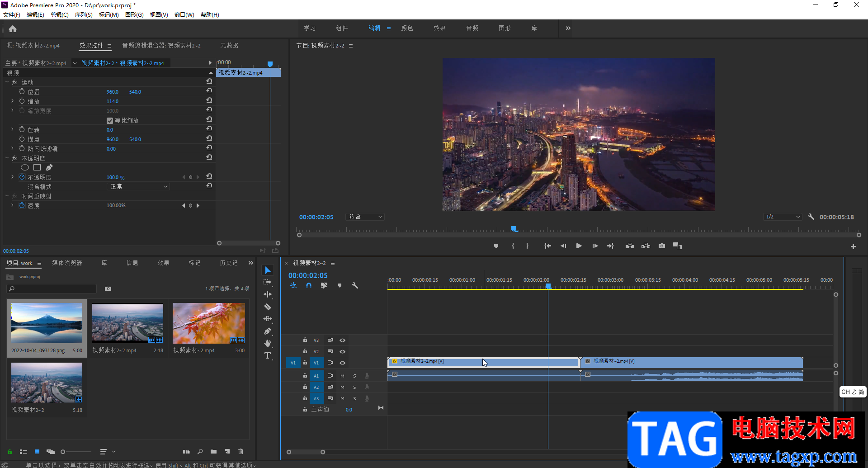
Task: Click the Home icon
Action: pos(13,29)
